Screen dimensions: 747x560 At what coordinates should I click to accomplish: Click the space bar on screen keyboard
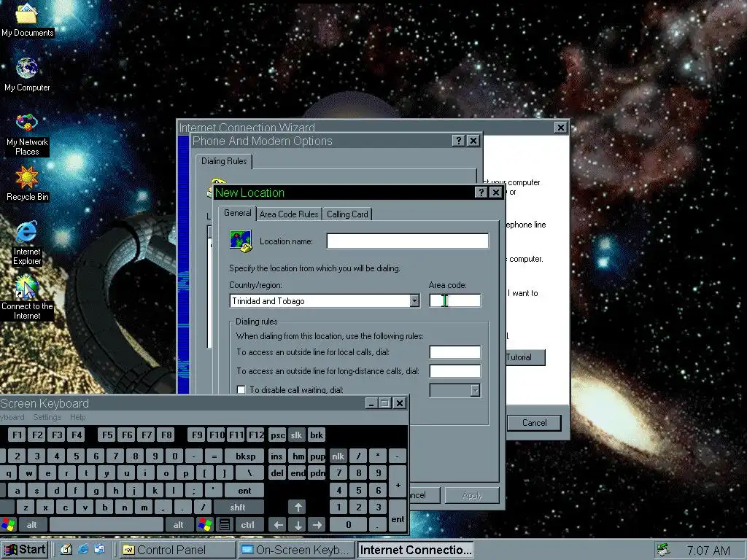point(106,525)
